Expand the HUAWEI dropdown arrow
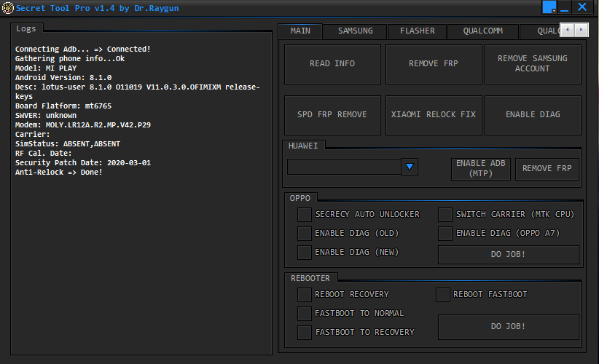Screen dimensions: 599x364 click(410, 167)
